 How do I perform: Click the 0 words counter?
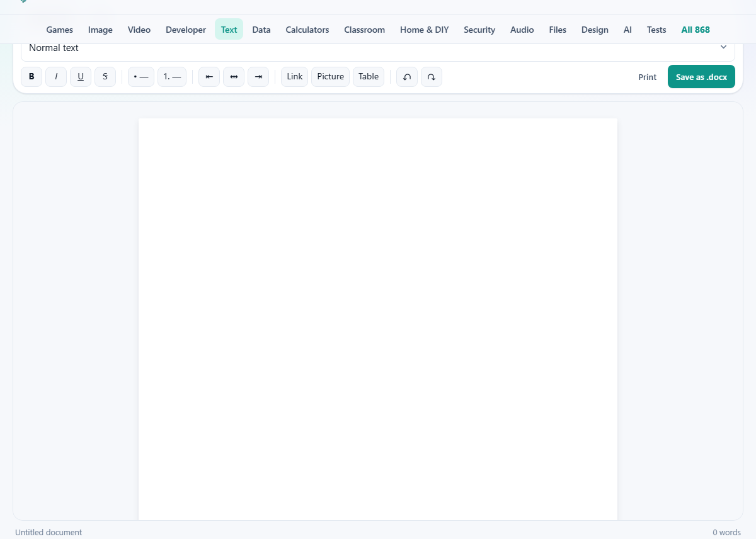(x=726, y=533)
